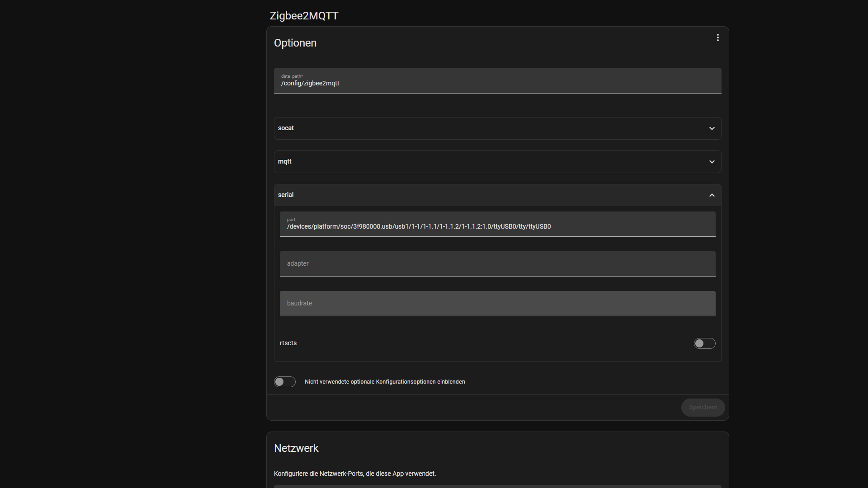Click the data_path input field
This screenshot has width=868, height=488.
point(497,81)
